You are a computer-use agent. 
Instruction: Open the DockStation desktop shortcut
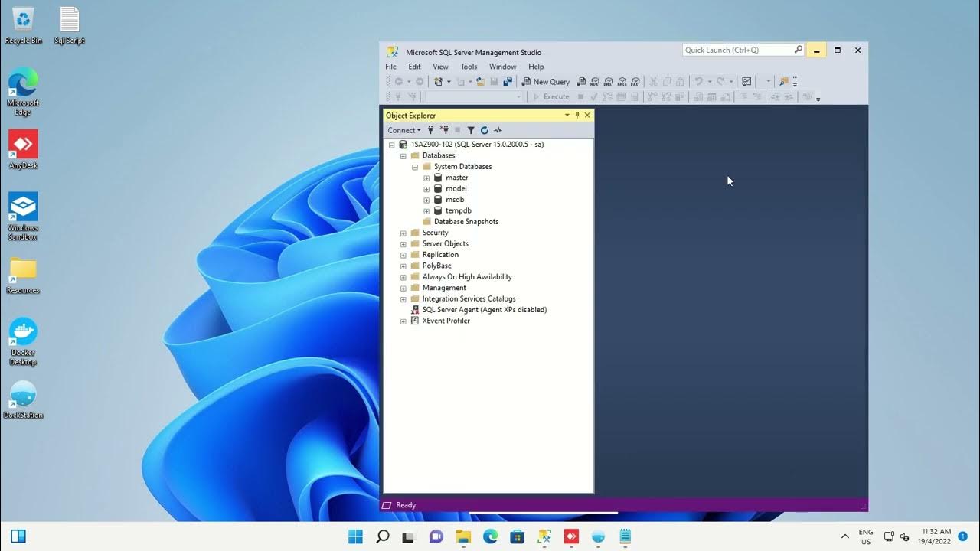coord(23,399)
